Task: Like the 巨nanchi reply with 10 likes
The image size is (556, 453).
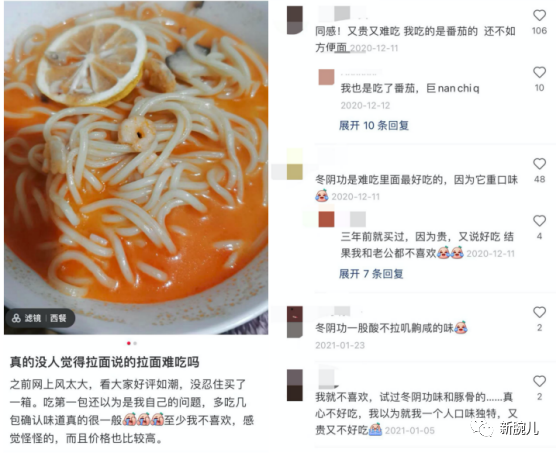Action: [539, 72]
